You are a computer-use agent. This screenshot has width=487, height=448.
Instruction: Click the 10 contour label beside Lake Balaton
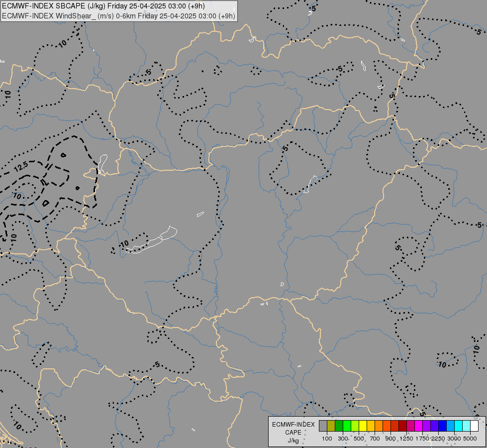pos(124,244)
